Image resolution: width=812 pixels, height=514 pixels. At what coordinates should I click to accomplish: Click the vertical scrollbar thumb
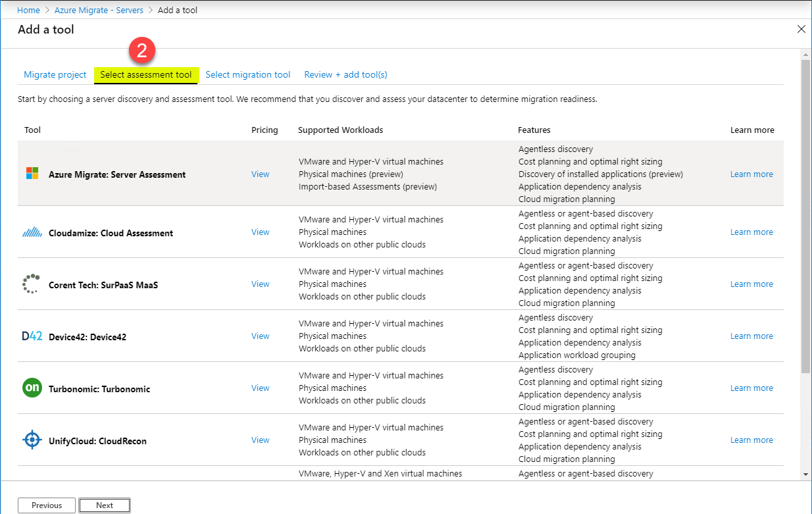pyautogui.click(x=805, y=217)
